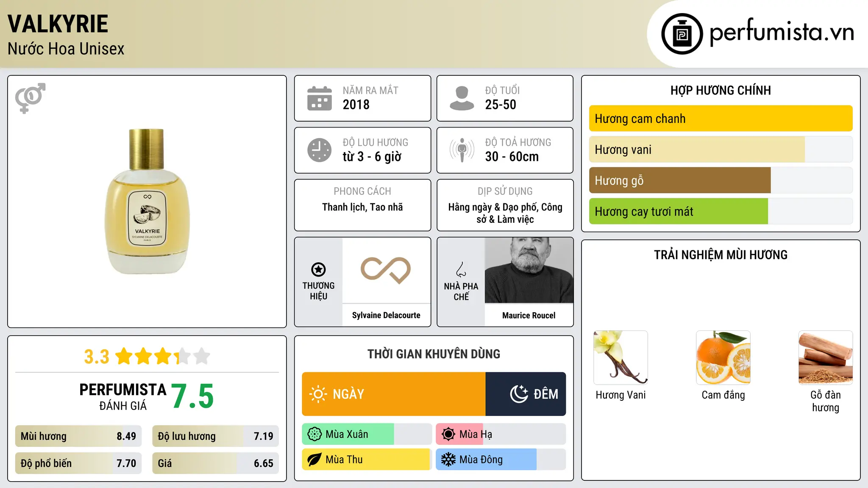Click the age range value 25-50

501,105
